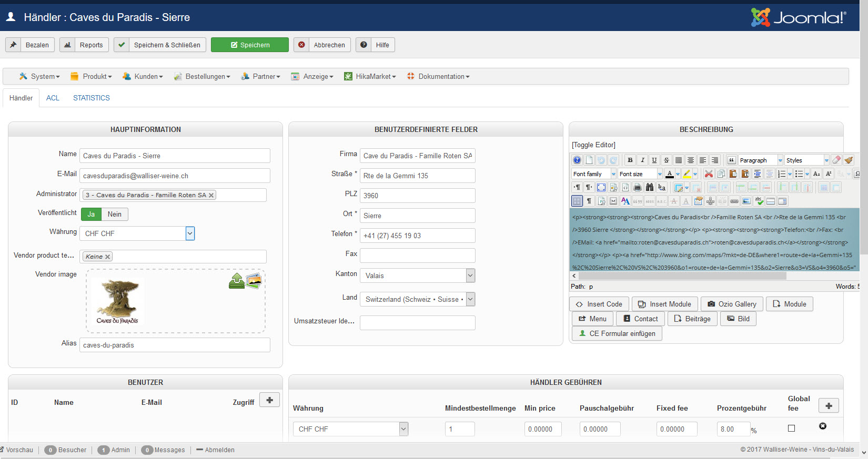Open the Produkt menu

coord(91,77)
